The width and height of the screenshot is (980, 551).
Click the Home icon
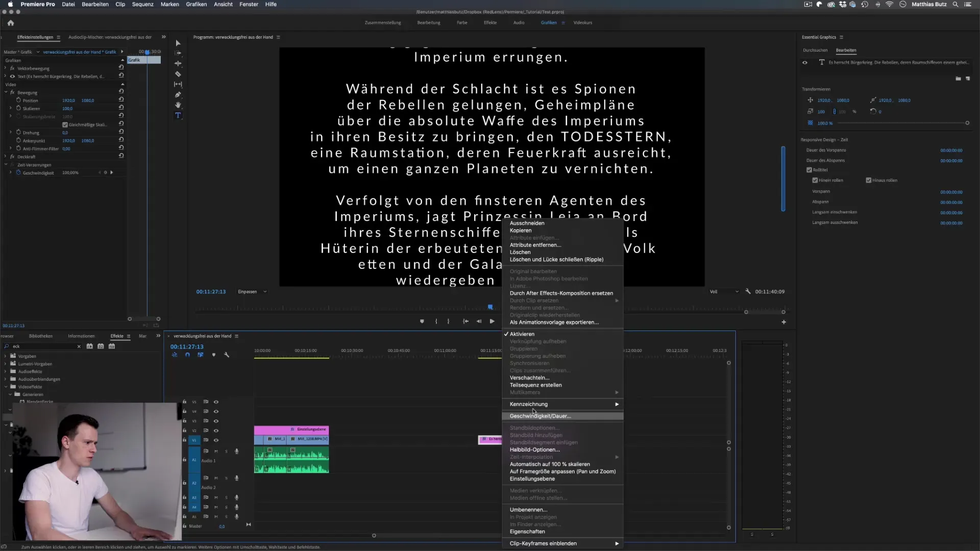(11, 23)
